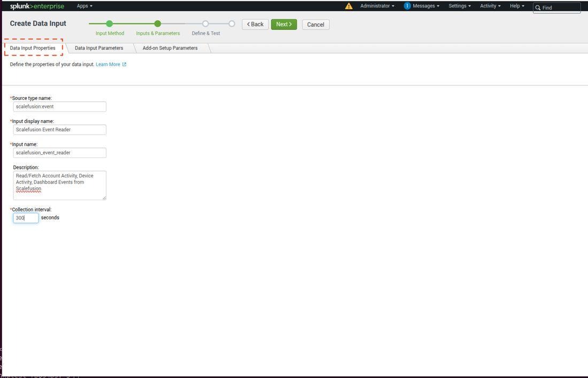The width and height of the screenshot is (588, 378).
Task: Click the Splunk Enterprise logo
Action: tap(37, 6)
